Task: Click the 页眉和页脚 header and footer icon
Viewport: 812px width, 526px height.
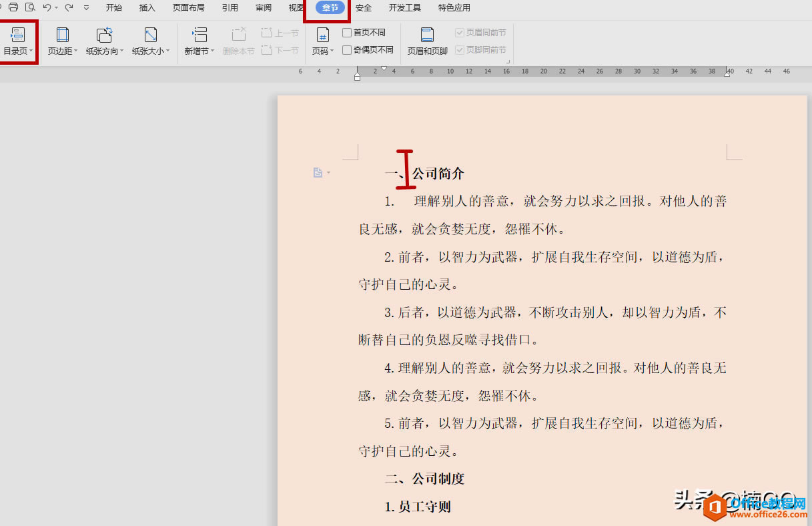Action: tap(428, 35)
